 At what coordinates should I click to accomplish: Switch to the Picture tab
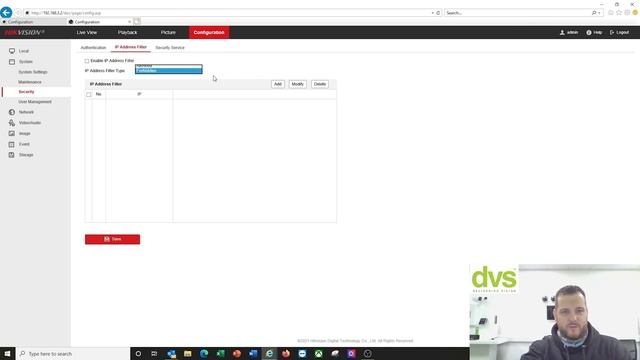(x=168, y=32)
